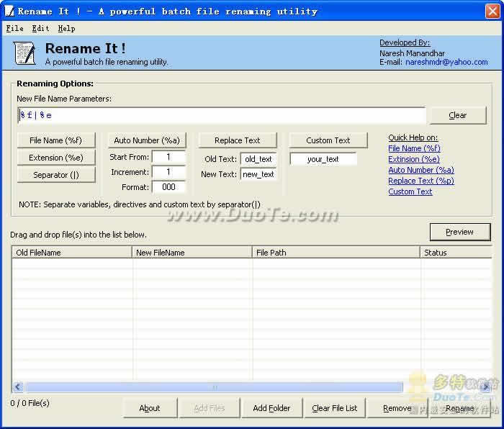Image resolution: width=504 pixels, height=429 pixels.
Task: Sort by Status column header
Action: click(456, 253)
